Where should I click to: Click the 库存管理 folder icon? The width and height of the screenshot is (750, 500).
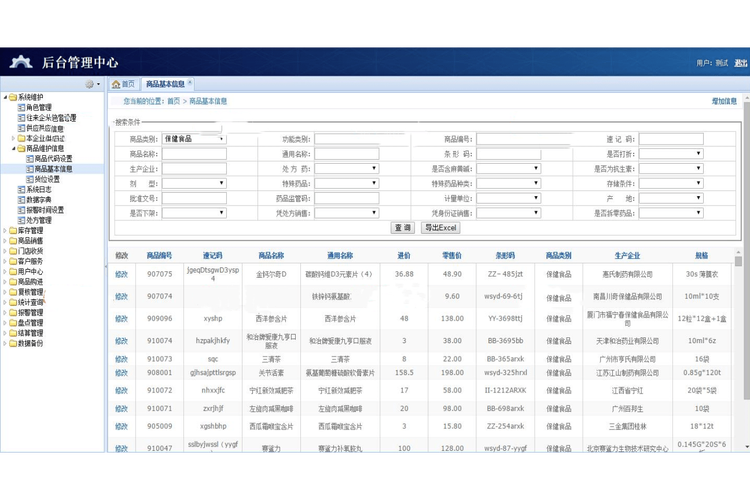tap(13, 231)
